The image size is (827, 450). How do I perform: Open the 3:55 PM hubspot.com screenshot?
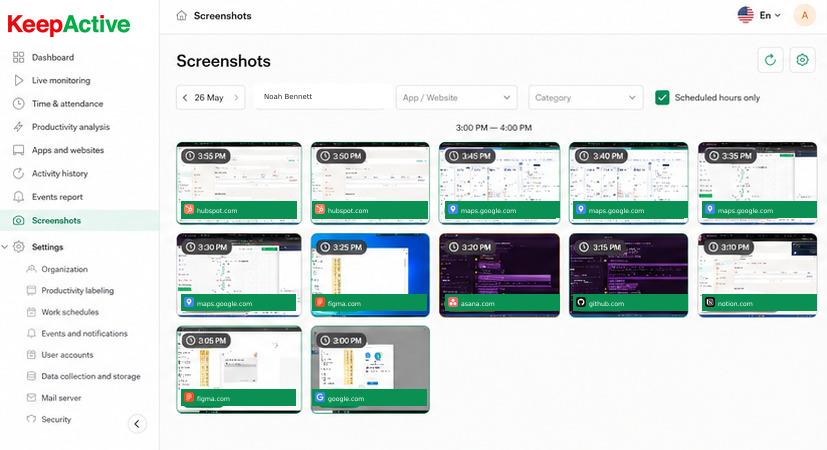[x=239, y=183]
